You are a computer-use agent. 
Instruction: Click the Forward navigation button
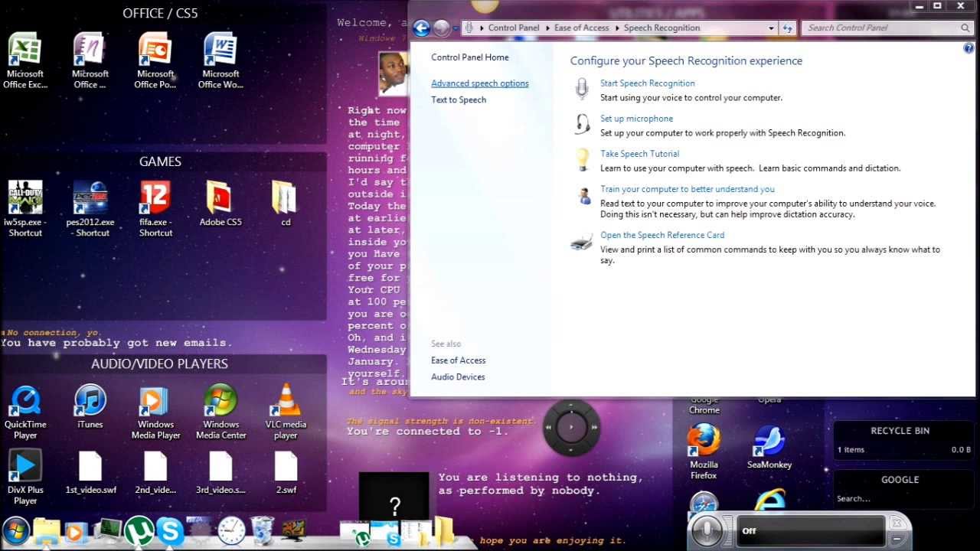coord(442,28)
